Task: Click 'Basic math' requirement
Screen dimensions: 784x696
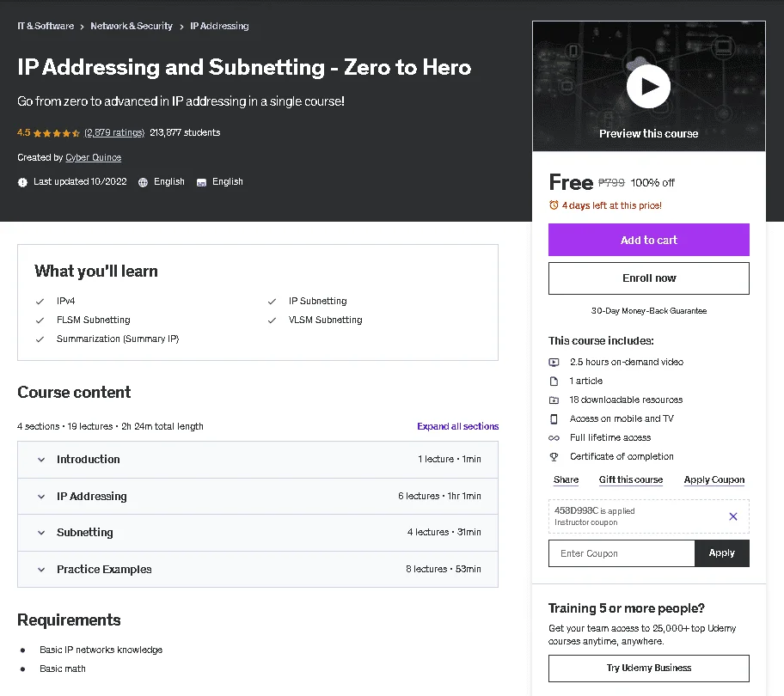Action: pos(63,669)
